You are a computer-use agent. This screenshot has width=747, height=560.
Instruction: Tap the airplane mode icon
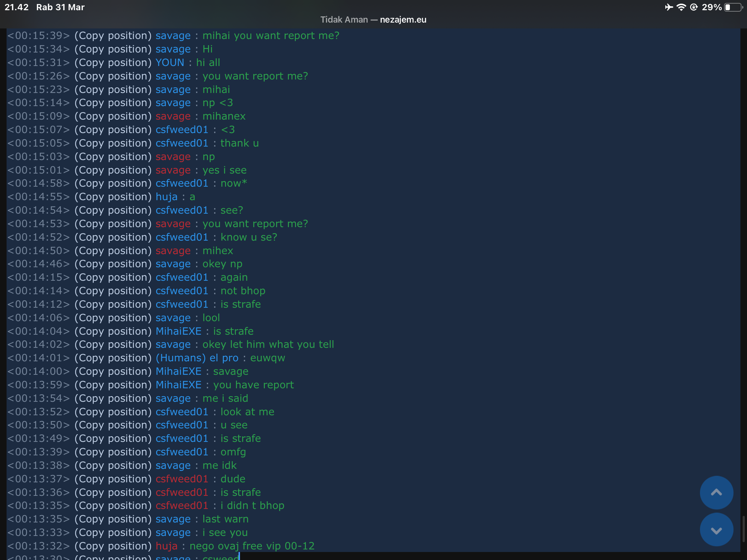669,7
